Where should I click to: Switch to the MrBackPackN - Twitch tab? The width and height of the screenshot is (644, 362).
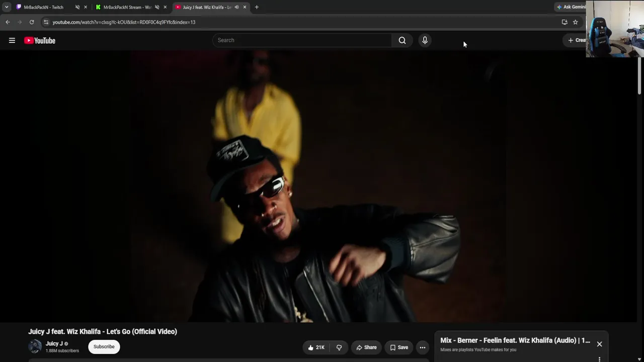tap(44, 7)
